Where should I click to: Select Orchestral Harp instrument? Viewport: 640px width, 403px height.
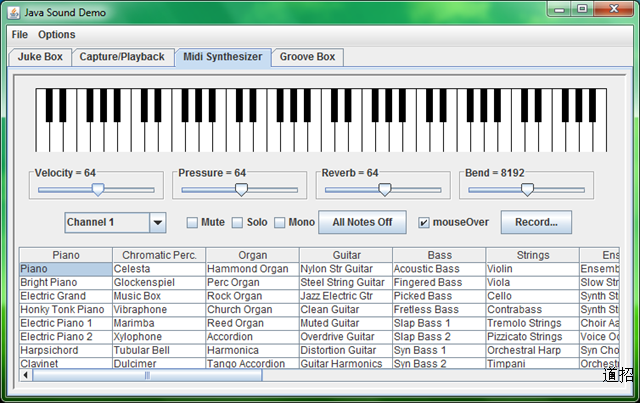pos(533,350)
